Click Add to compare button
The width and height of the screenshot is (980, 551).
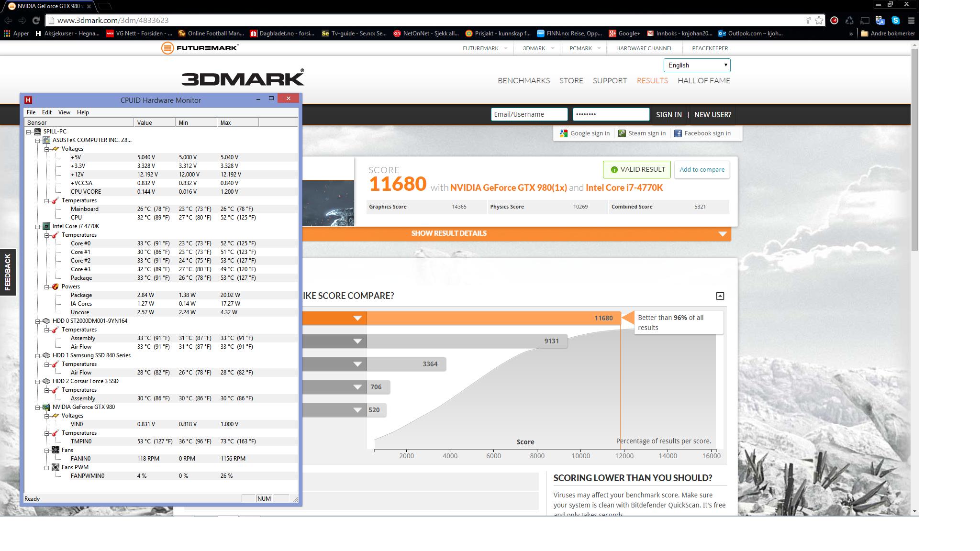702,170
